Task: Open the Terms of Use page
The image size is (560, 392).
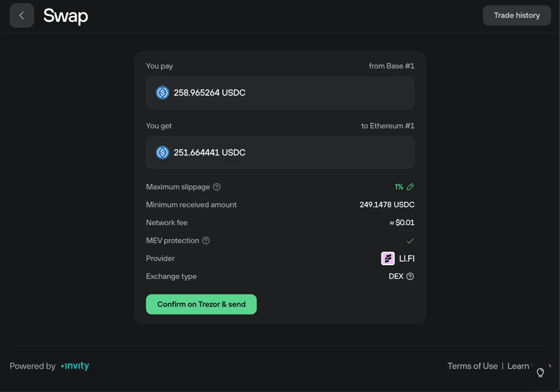Action: [x=472, y=366]
